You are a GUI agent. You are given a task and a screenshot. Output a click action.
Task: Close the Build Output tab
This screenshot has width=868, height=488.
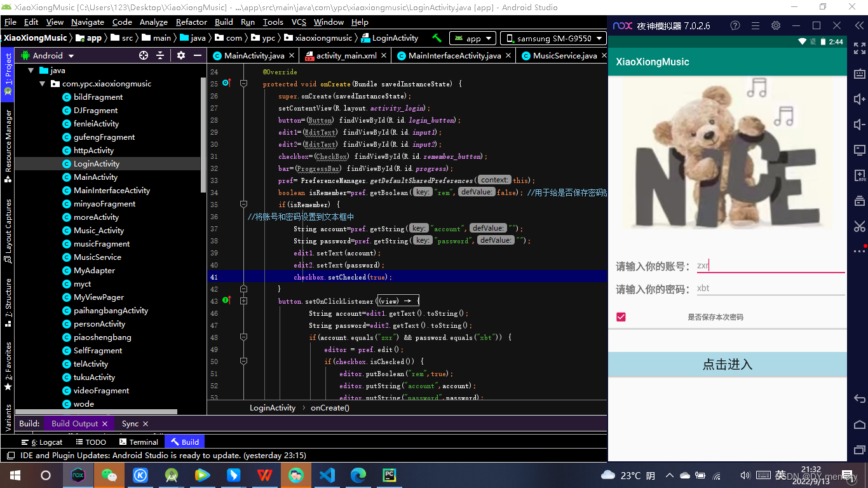pyautogui.click(x=105, y=423)
